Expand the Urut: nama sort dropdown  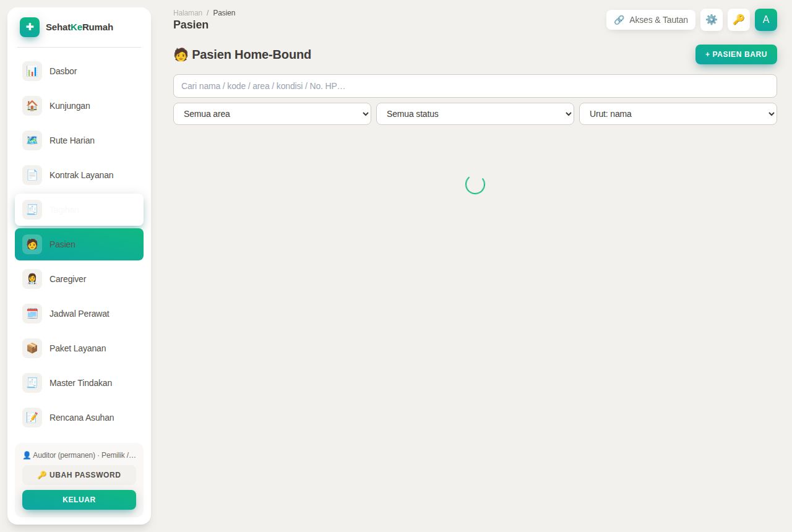pyautogui.click(x=678, y=114)
